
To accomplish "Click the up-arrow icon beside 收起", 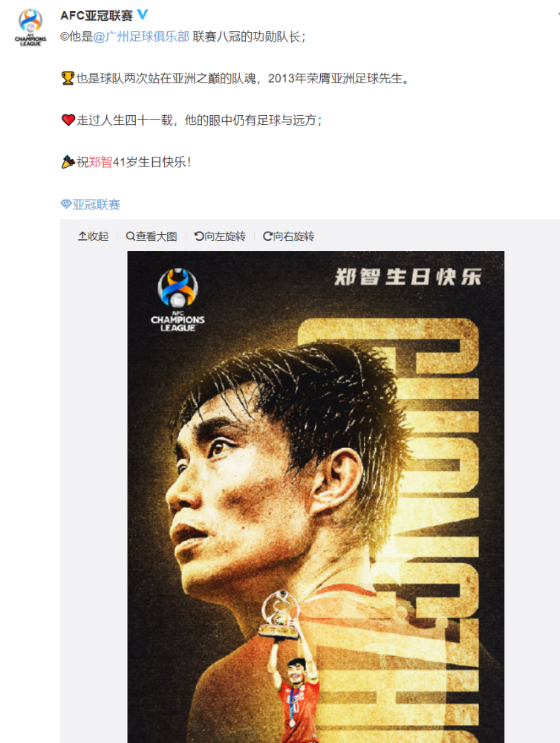I will click(82, 236).
